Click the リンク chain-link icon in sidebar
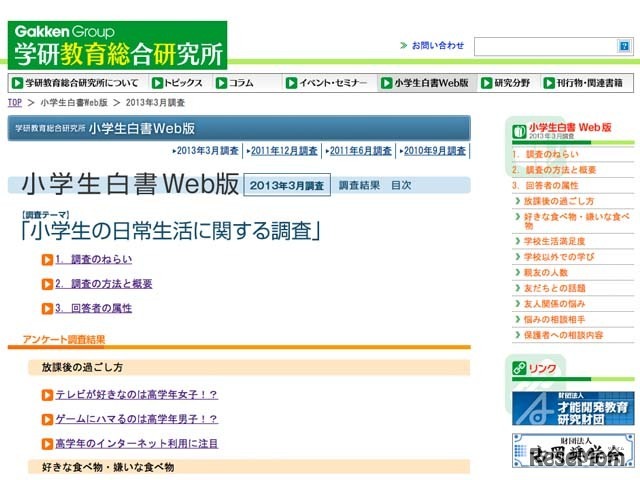The image size is (640, 480). pyautogui.click(x=519, y=368)
